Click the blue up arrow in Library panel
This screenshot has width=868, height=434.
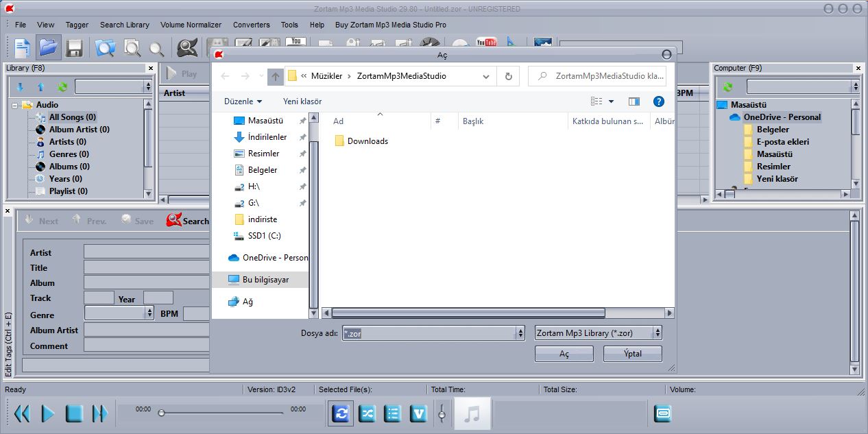(40, 87)
